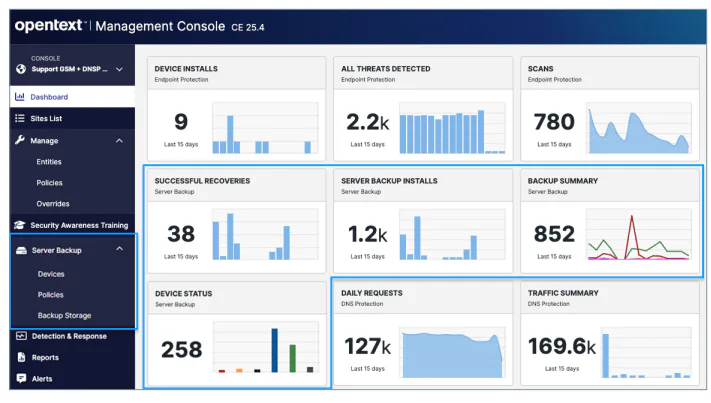Image resolution: width=711 pixels, height=403 pixels.
Task: Click the Server Backup Installs card title
Action: coord(390,181)
